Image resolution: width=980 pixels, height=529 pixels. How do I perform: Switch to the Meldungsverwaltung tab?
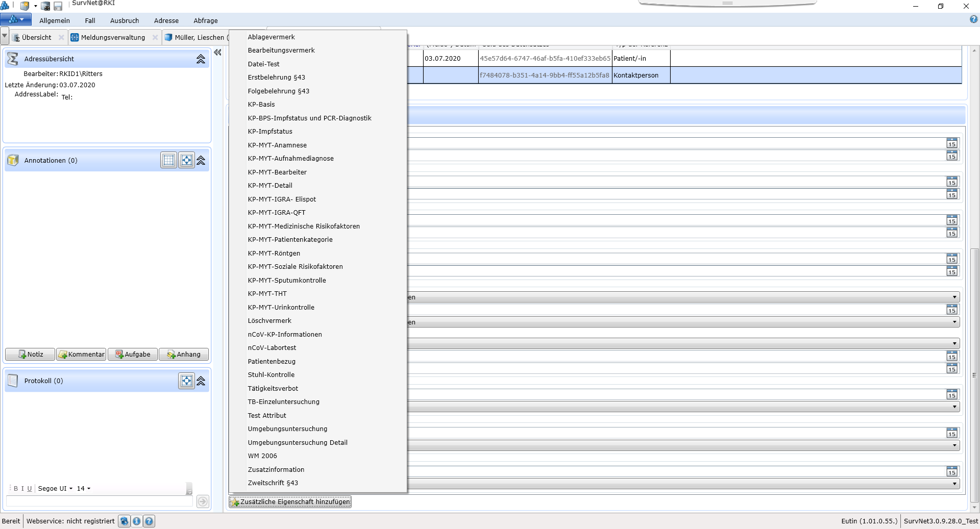113,37
